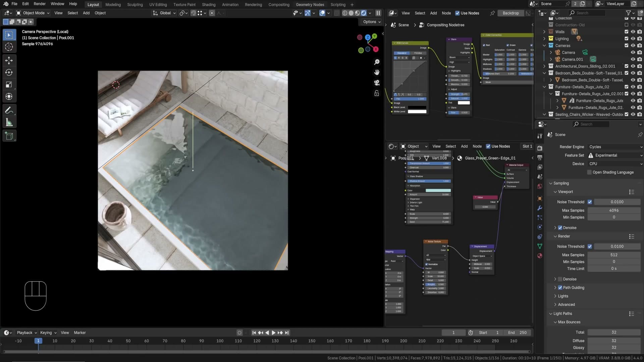Switch to wireframe viewport shading
Viewport: 644px width, 362px height.
pos(345,13)
